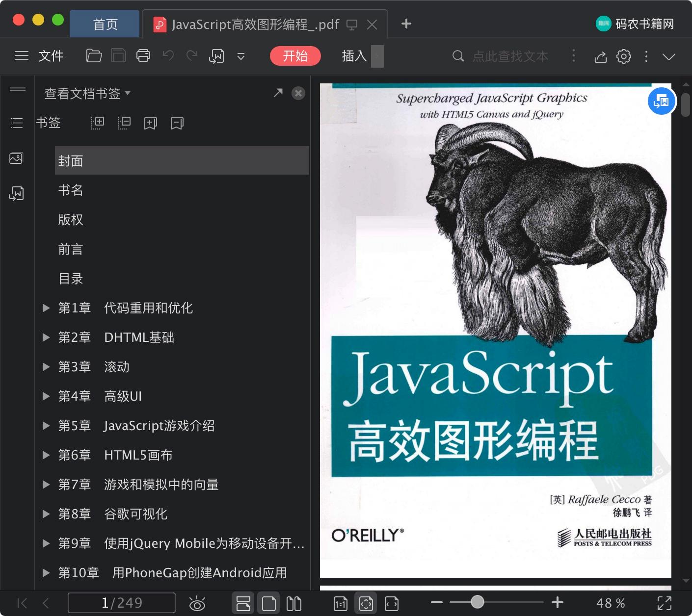Click the 码农书籍网 account label
This screenshot has width=692, height=616.
click(644, 24)
